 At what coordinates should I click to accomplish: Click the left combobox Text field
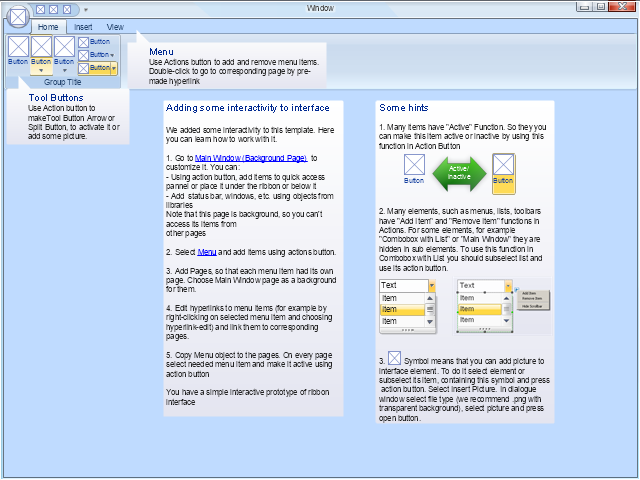point(404,286)
